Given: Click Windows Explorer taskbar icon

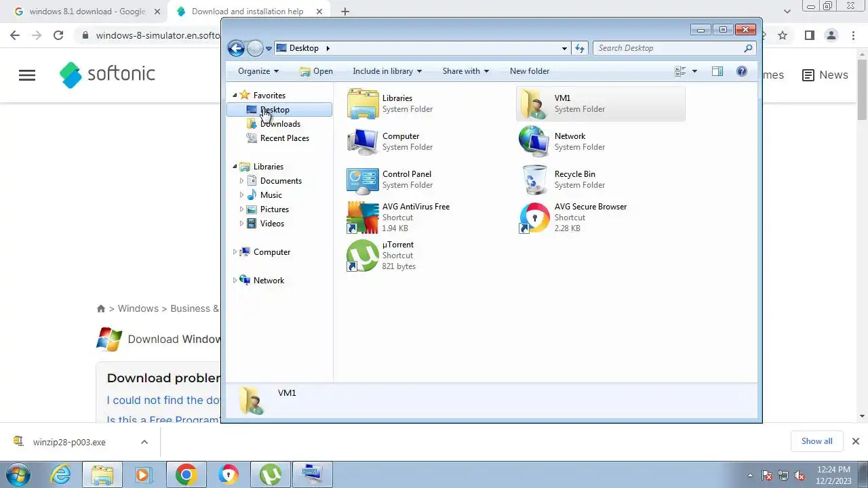Looking at the screenshot, I should pos(102,474).
